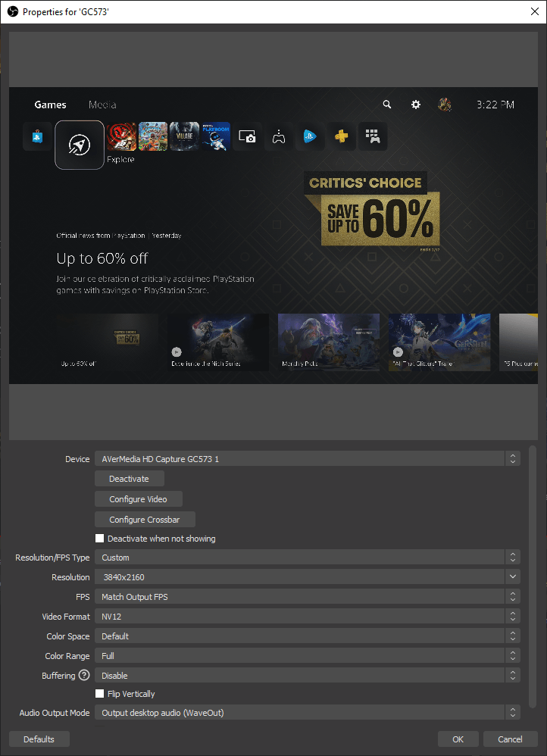This screenshot has width=547, height=756.
Task: Click the Buffering help question mark icon
Action: 84,675
